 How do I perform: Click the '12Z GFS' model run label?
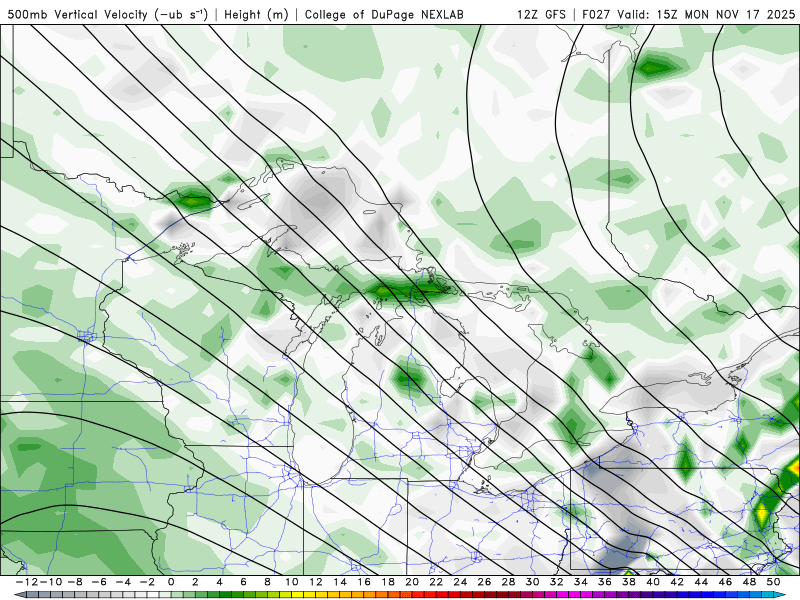541,15
